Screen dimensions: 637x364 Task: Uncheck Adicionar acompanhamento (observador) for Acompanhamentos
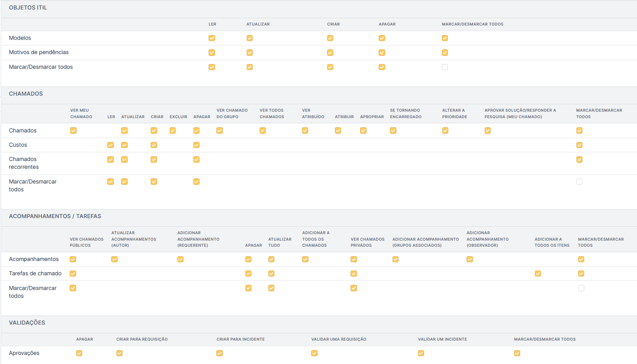(x=470, y=259)
